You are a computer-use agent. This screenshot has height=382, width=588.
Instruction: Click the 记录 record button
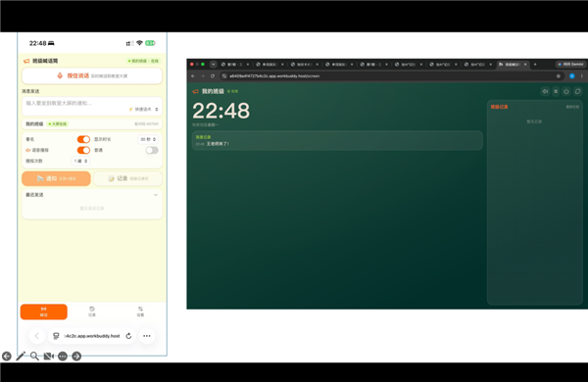pyautogui.click(x=127, y=178)
